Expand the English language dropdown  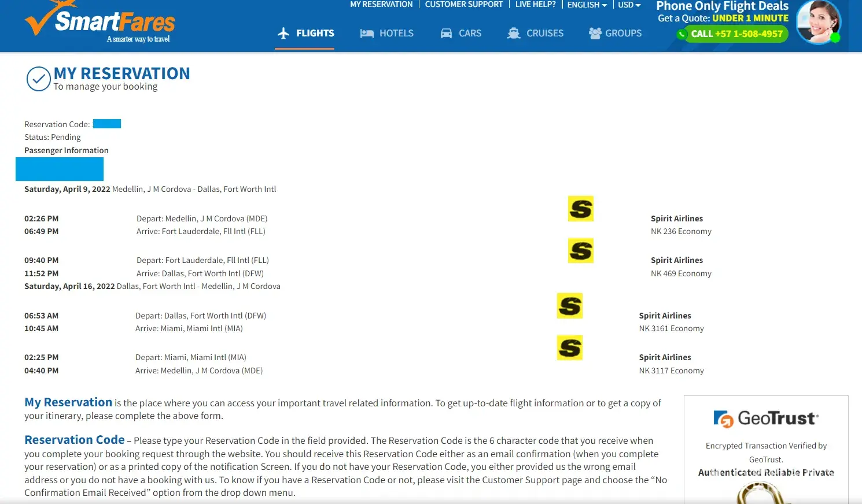click(x=587, y=5)
